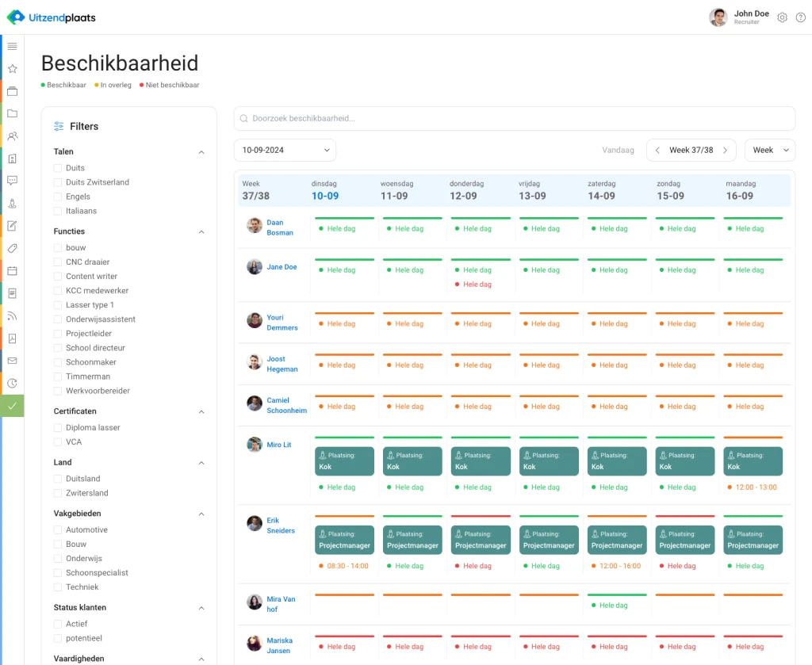Click the chat bubble icon in sidebar
The width and height of the screenshot is (812, 665).
12,181
